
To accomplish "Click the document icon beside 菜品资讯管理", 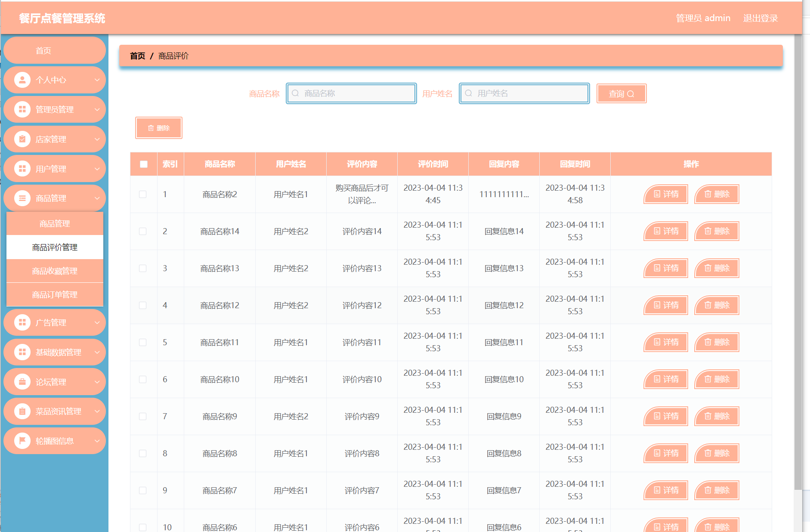I will pos(22,411).
